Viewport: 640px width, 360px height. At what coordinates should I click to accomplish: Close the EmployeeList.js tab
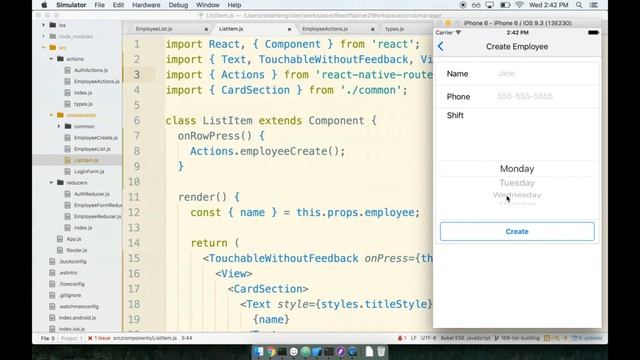pos(206,29)
